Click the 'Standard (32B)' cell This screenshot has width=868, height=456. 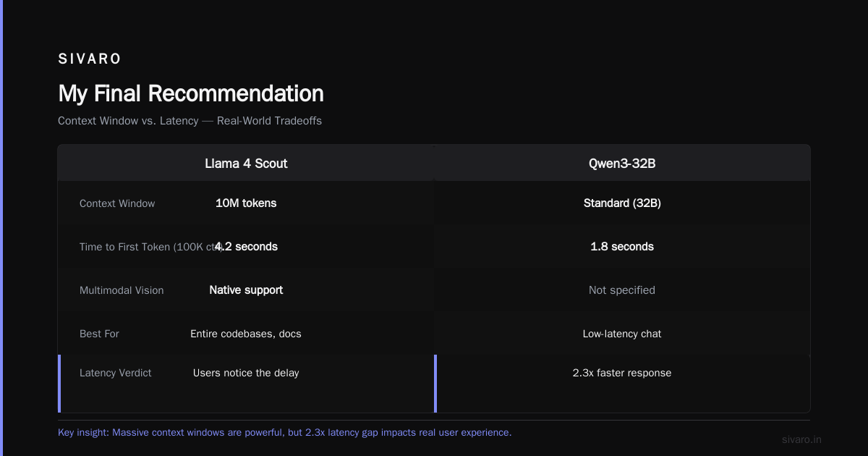point(622,203)
